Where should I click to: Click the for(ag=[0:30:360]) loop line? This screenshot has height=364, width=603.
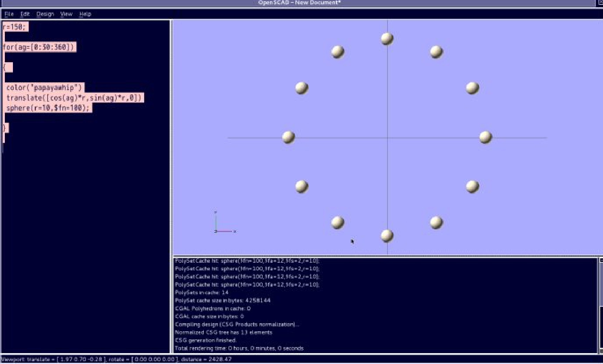[x=39, y=47]
